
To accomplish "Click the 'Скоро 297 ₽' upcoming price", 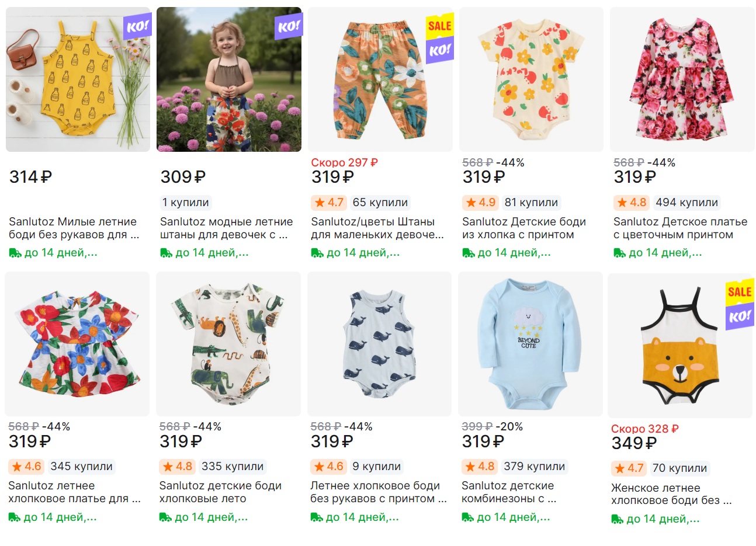I will (x=344, y=163).
